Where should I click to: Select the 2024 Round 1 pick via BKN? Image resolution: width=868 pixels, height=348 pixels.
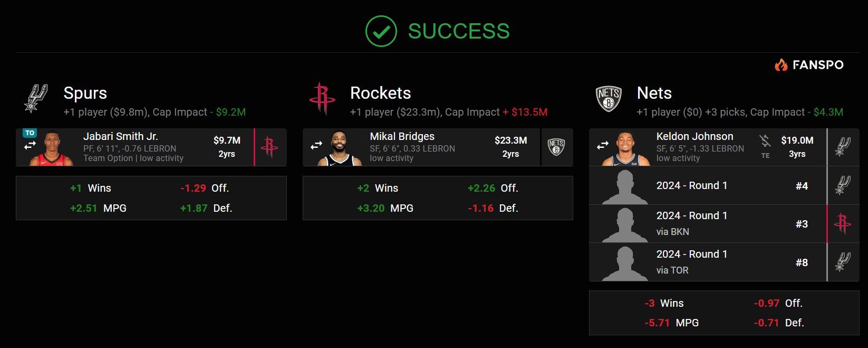click(x=707, y=224)
